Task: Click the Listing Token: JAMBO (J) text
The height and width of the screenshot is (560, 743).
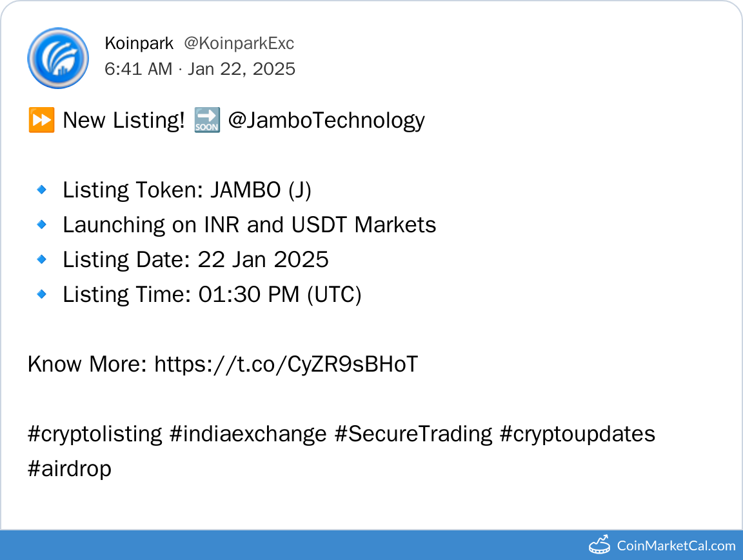Action: [x=187, y=190]
